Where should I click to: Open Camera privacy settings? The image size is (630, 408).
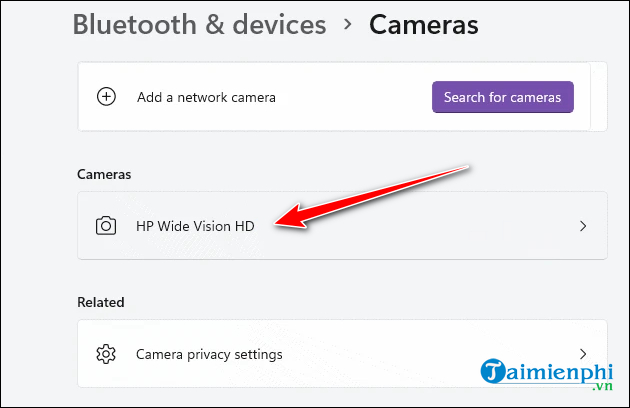coord(342,354)
